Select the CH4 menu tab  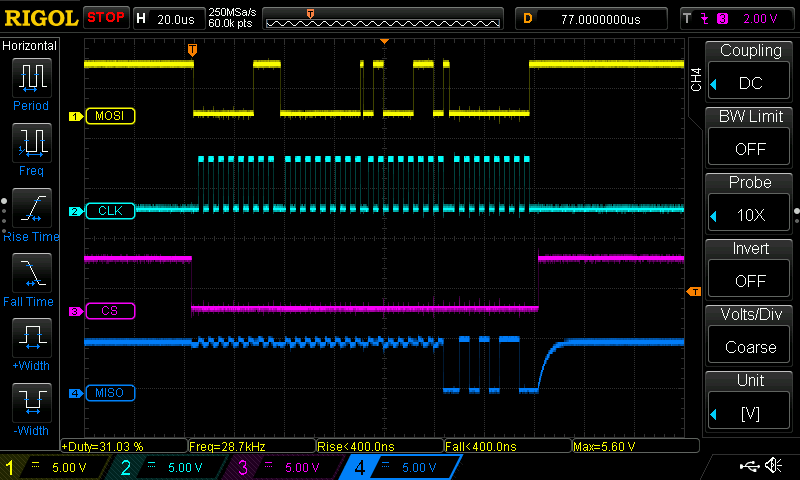(696, 80)
